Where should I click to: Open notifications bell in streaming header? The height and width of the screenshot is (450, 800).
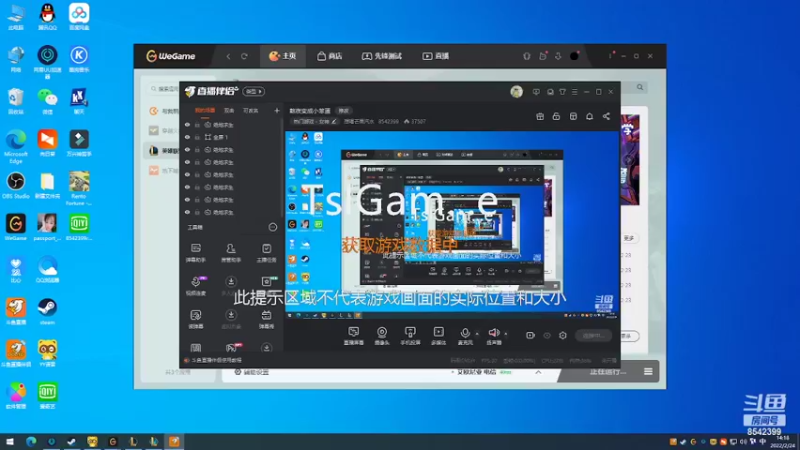pyautogui.click(x=589, y=116)
